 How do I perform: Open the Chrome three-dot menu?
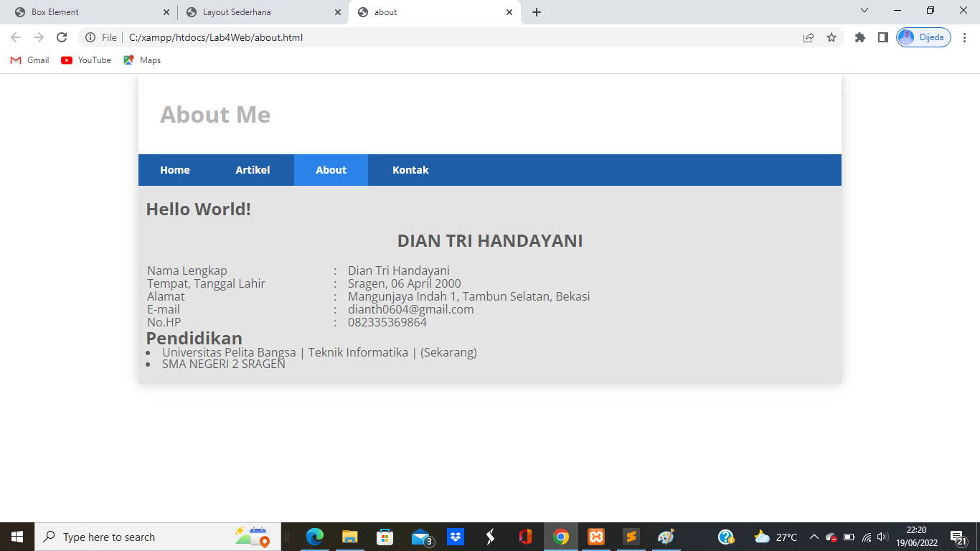964,37
